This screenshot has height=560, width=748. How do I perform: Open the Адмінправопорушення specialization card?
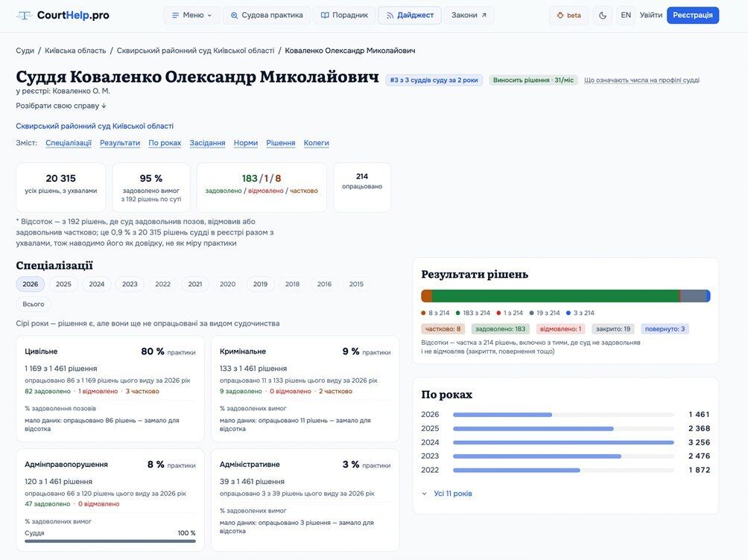coord(110,500)
